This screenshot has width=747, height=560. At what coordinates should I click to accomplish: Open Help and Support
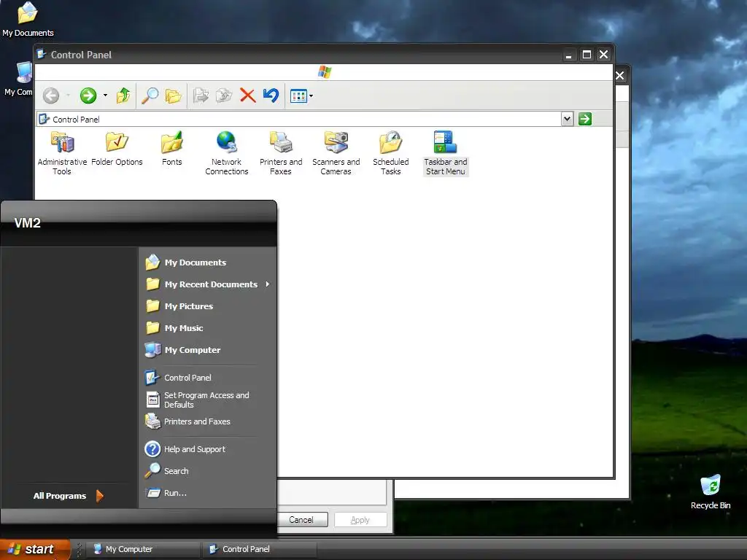pyautogui.click(x=208, y=449)
